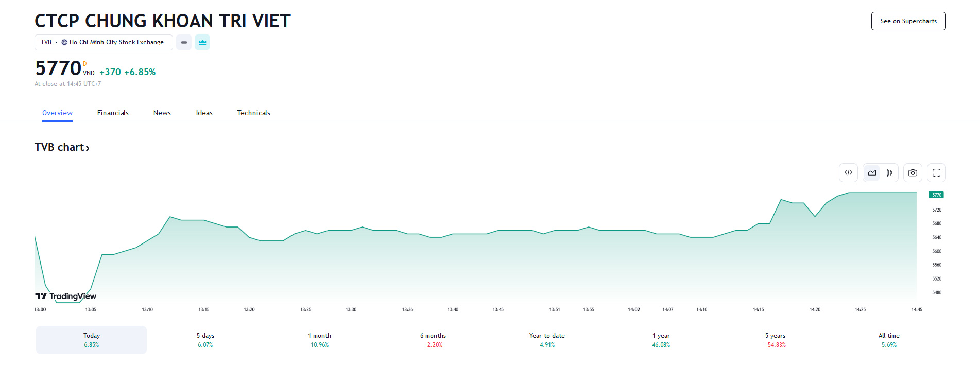
Task: Open the embed code for the chart
Action: pos(848,173)
